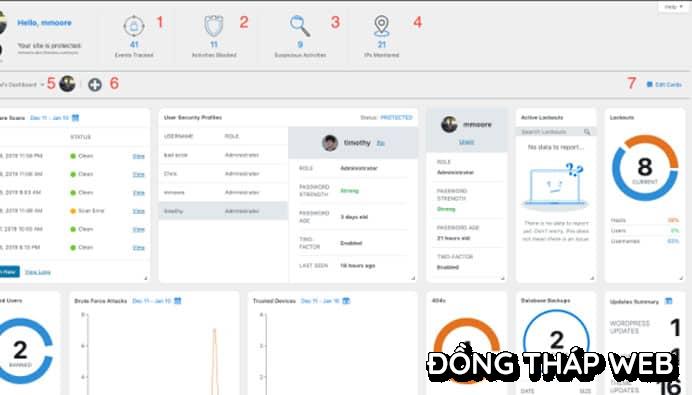Click resize handle of mmoore profile card

(502, 278)
